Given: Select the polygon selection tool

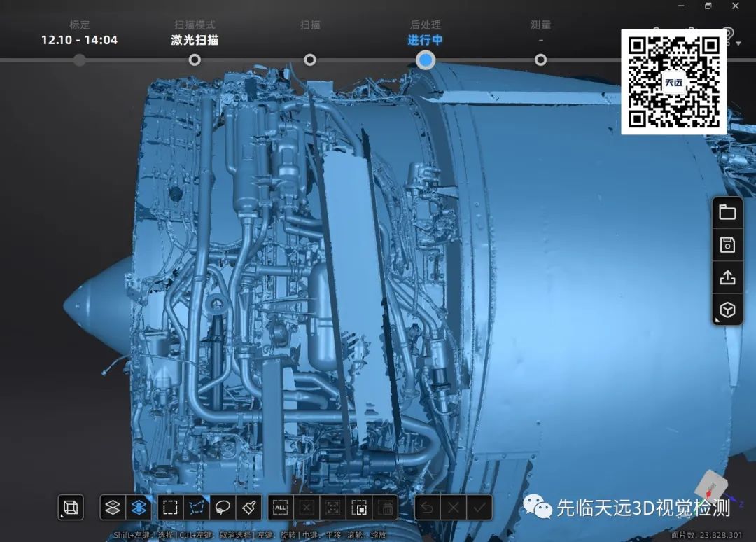Looking at the screenshot, I should (x=196, y=508).
